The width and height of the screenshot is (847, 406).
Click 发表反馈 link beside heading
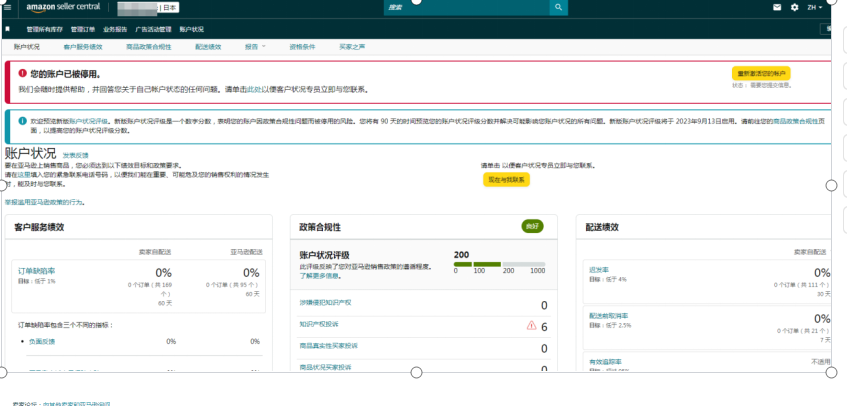(x=76, y=155)
